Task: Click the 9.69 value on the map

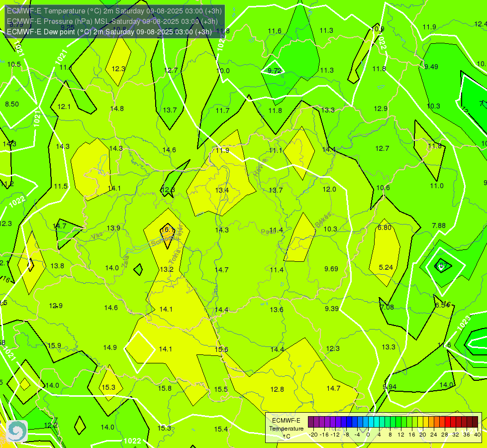Action: click(x=331, y=269)
